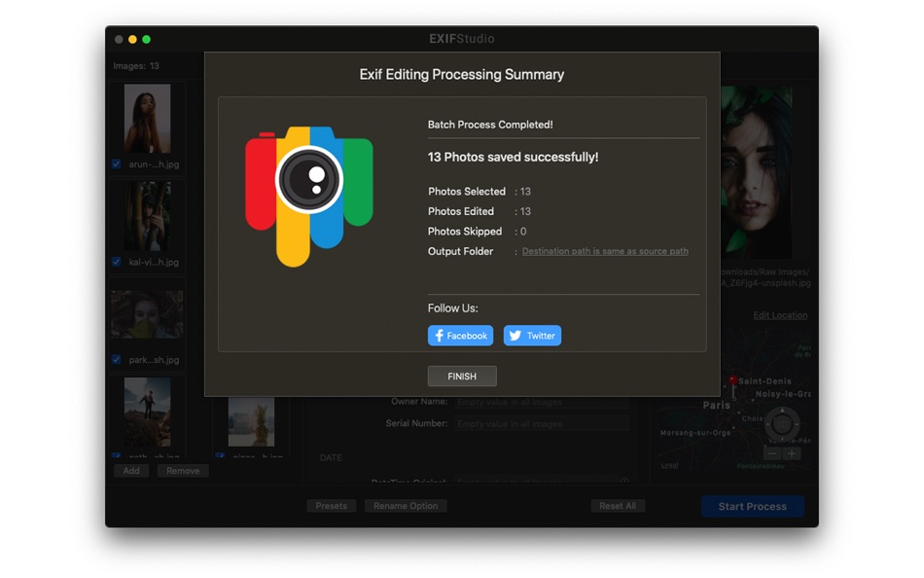Toggle checkbox for park...sh.jpg
Viewport: 924px width, 578px height.
(117, 360)
